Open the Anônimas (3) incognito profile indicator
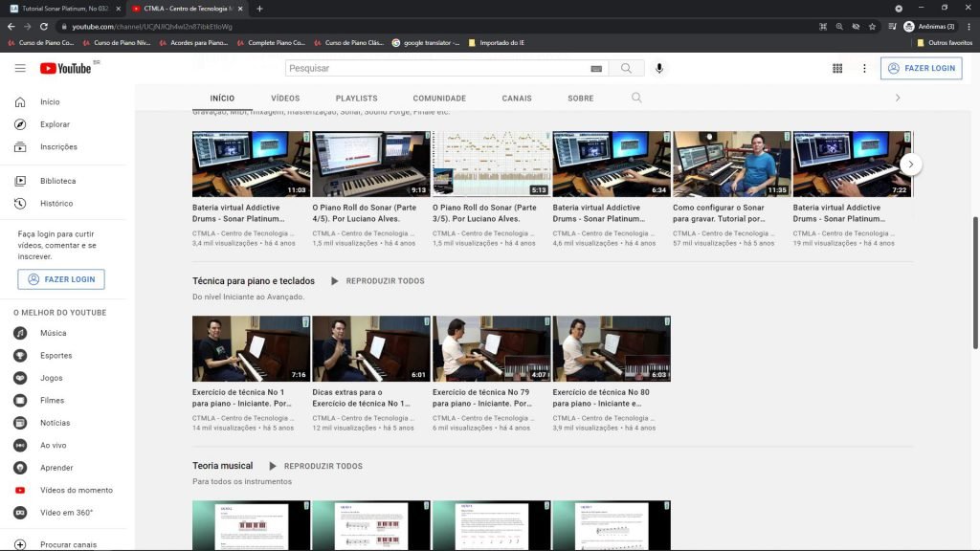 929,26
